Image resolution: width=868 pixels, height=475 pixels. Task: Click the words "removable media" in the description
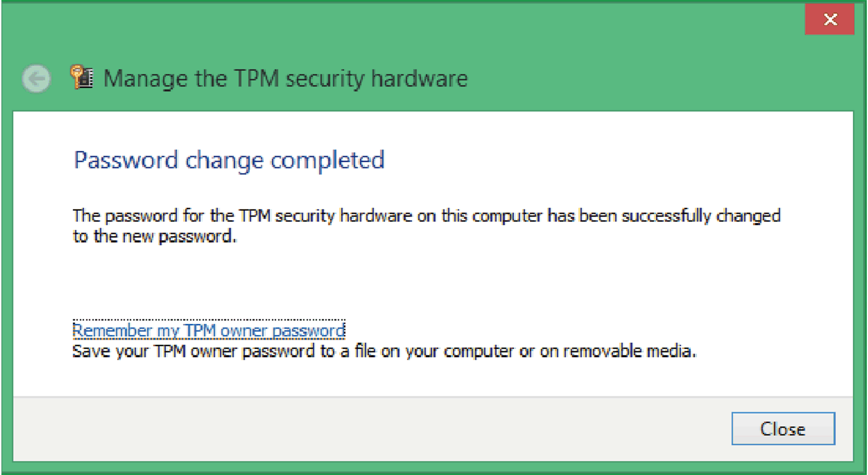pos(629,352)
